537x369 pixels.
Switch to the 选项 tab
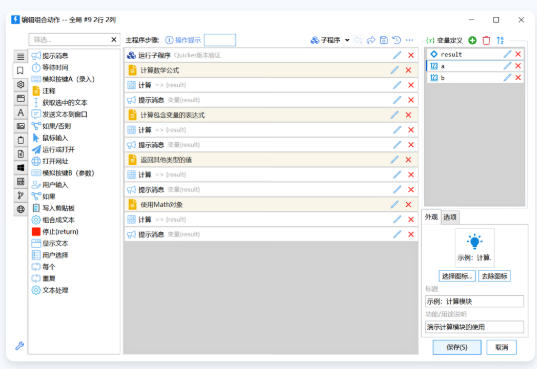tap(450, 217)
